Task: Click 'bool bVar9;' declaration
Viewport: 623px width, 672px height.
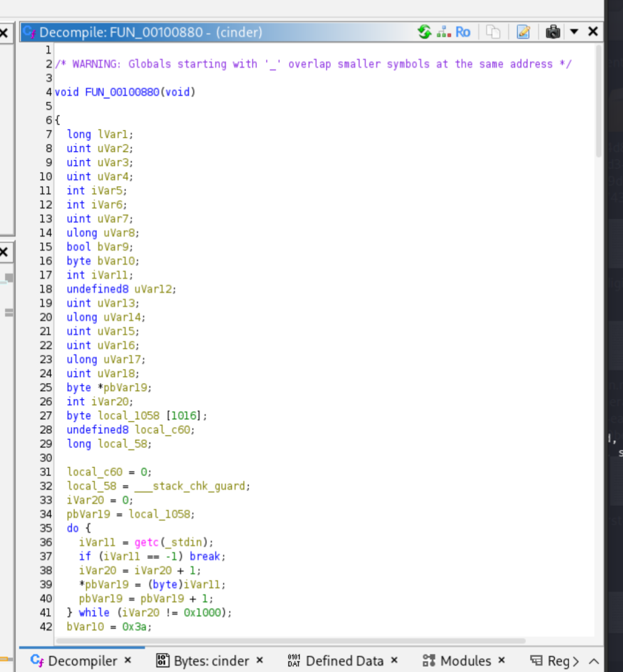Action: [x=100, y=247]
